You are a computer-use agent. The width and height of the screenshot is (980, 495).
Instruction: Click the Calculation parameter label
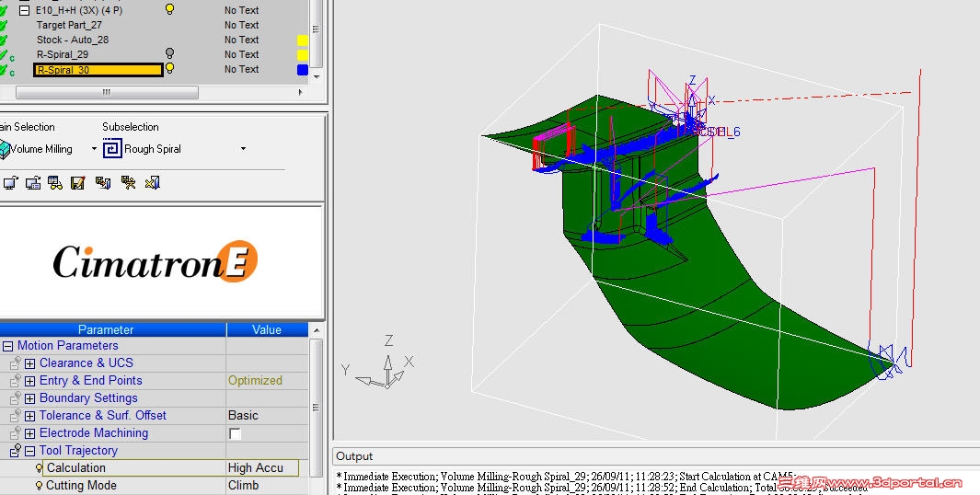[76, 467]
